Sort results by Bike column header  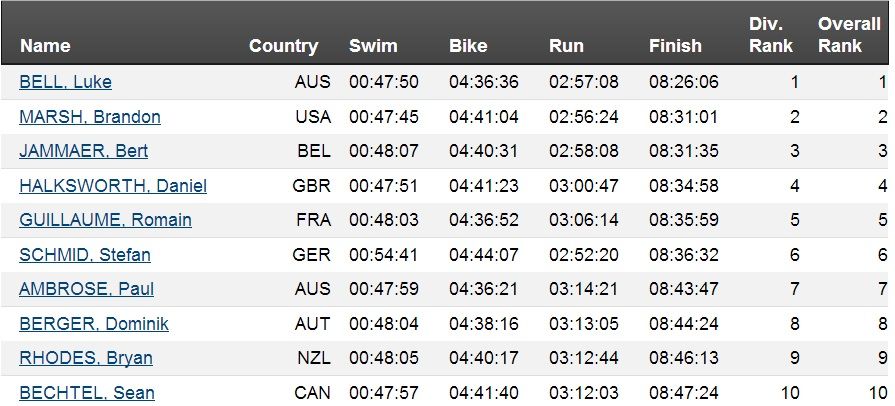468,46
